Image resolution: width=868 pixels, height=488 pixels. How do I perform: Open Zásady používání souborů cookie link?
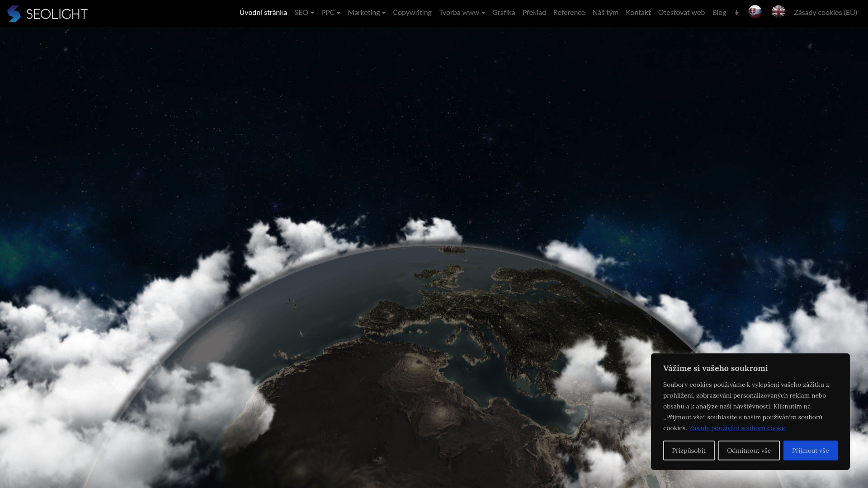pyautogui.click(x=737, y=428)
